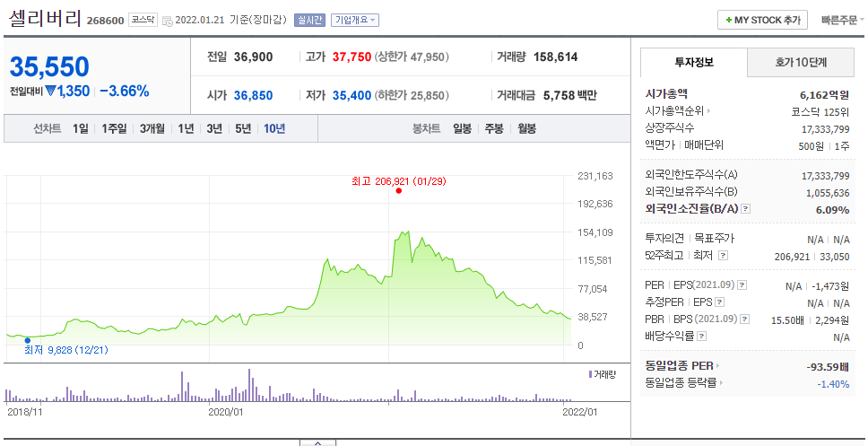868x446 pixels.
Task: Click the 시가 value 36,850
Action: pos(254,95)
